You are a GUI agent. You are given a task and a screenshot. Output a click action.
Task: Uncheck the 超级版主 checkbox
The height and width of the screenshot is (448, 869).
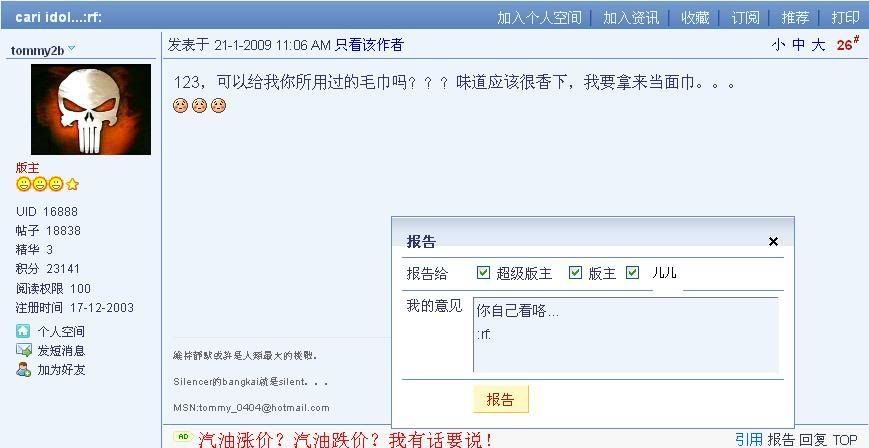pyautogui.click(x=483, y=272)
